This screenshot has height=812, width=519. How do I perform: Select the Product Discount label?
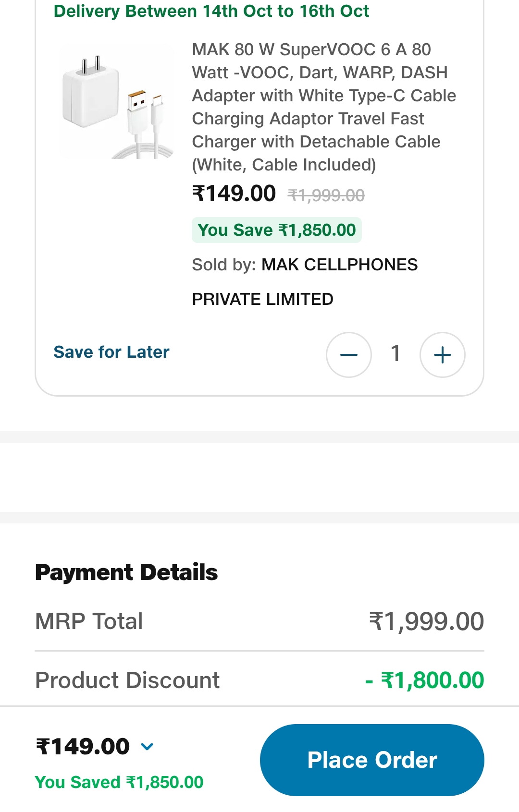pyautogui.click(x=127, y=680)
